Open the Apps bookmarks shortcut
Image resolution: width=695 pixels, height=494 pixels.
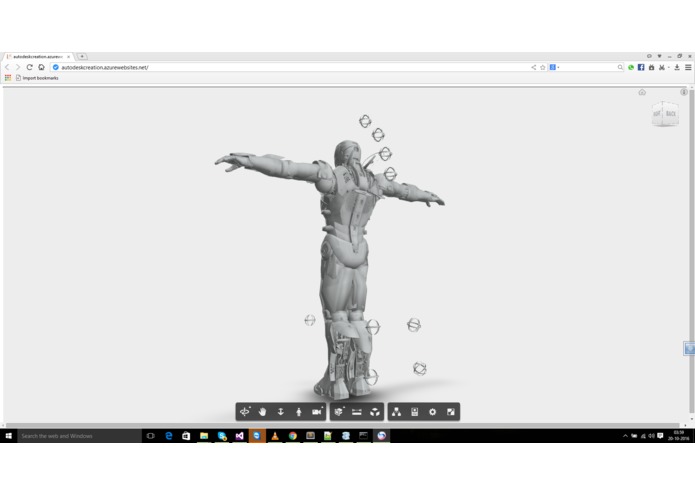pyautogui.click(x=8, y=78)
